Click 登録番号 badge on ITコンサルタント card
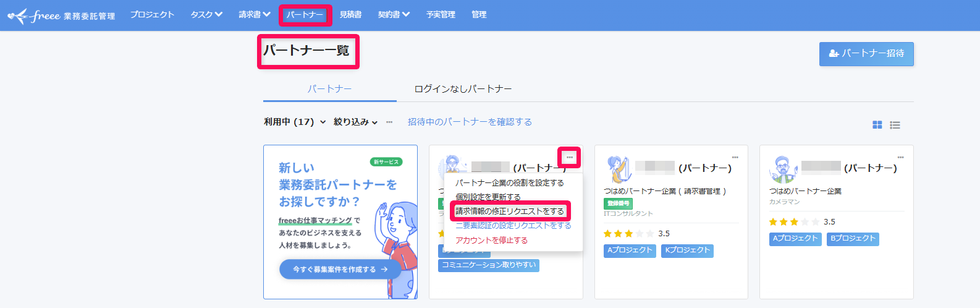Image resolution: width=980 pixels, height=308 pixels. click(x=618, y=203)
